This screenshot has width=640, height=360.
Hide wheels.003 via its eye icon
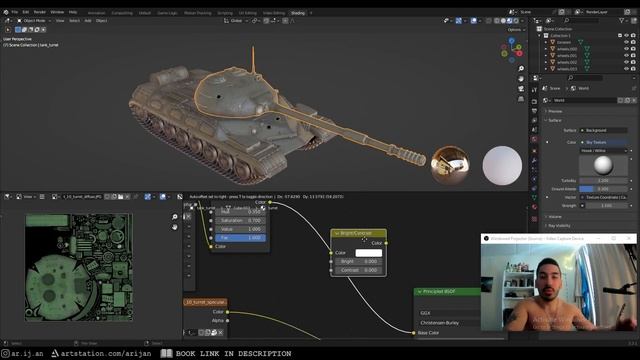click(626, 69)
